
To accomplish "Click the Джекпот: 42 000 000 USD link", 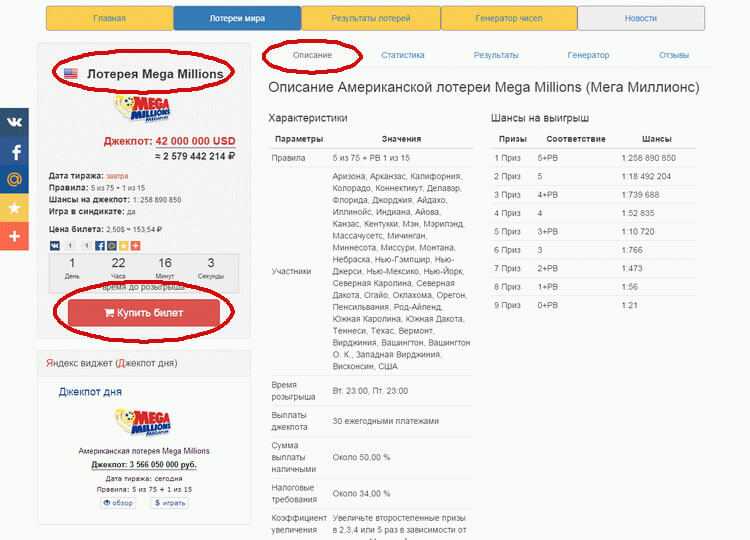I will (170, 141).
